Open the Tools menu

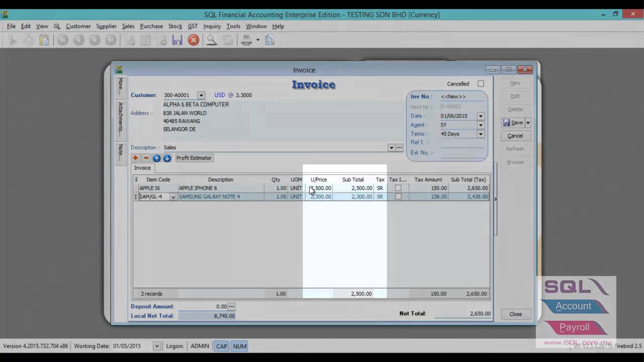(x=233, y=26)
